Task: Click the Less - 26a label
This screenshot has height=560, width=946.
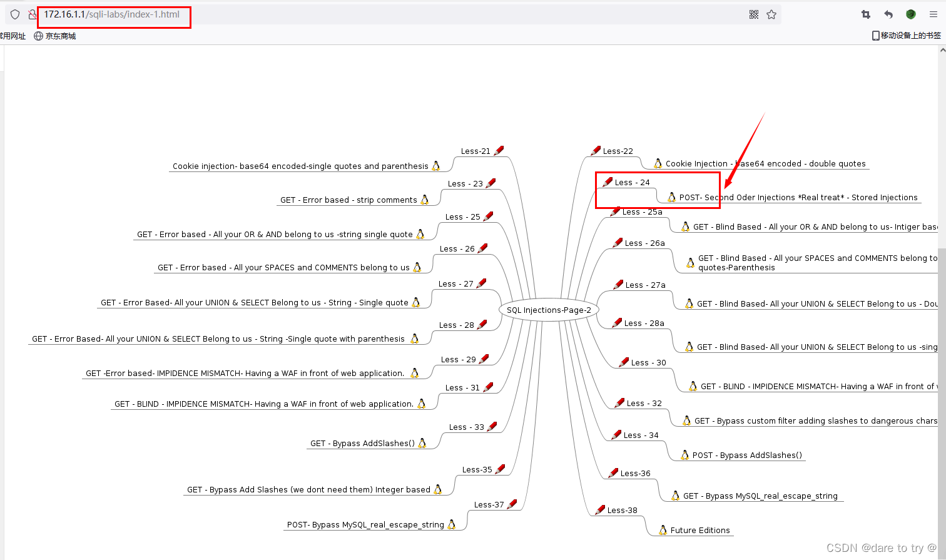Action: click(x=645, y=243)
